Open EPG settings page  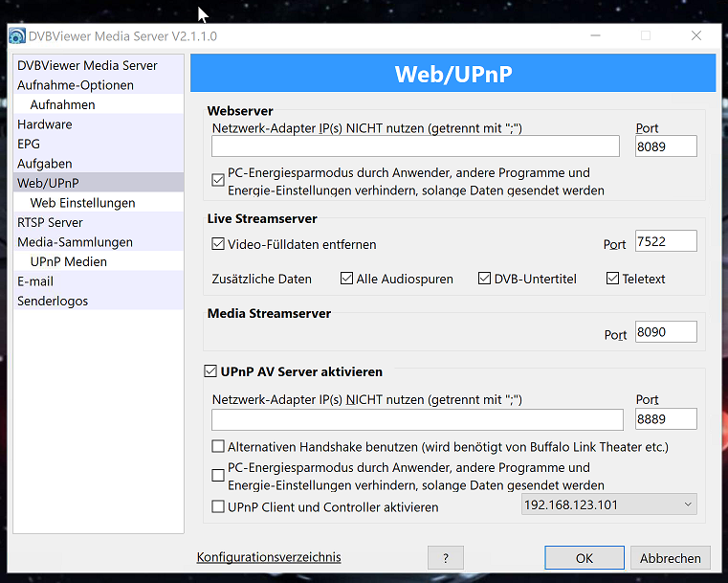99,144
